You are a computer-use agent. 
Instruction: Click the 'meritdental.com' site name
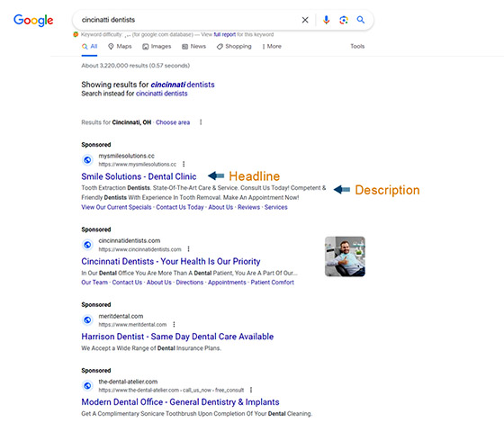(121, 316)
